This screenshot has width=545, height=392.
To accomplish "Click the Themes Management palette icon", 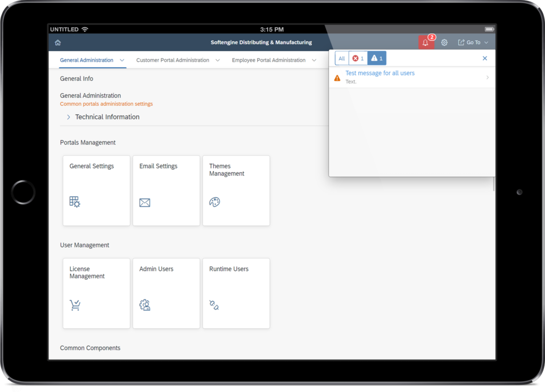I will tap(214, 202).
